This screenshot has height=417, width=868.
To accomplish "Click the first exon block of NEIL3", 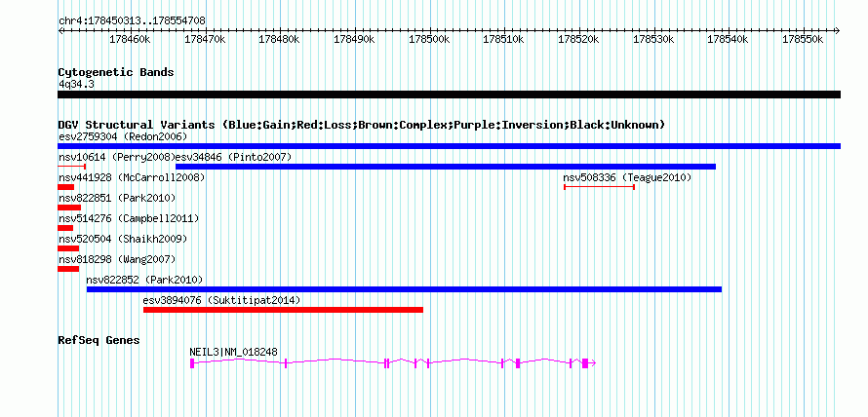I will pyautogui.click(x=192, y=362).
